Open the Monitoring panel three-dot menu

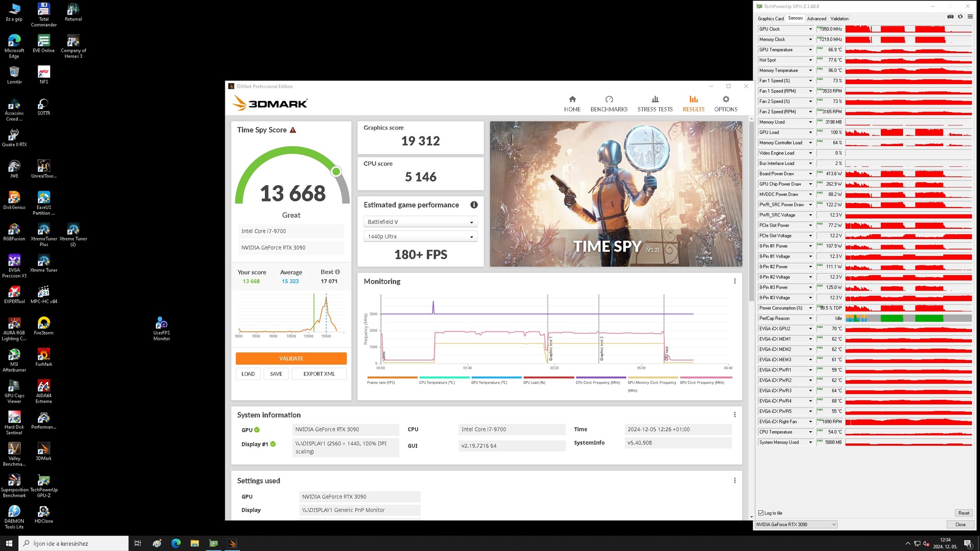tap(734, 281)
